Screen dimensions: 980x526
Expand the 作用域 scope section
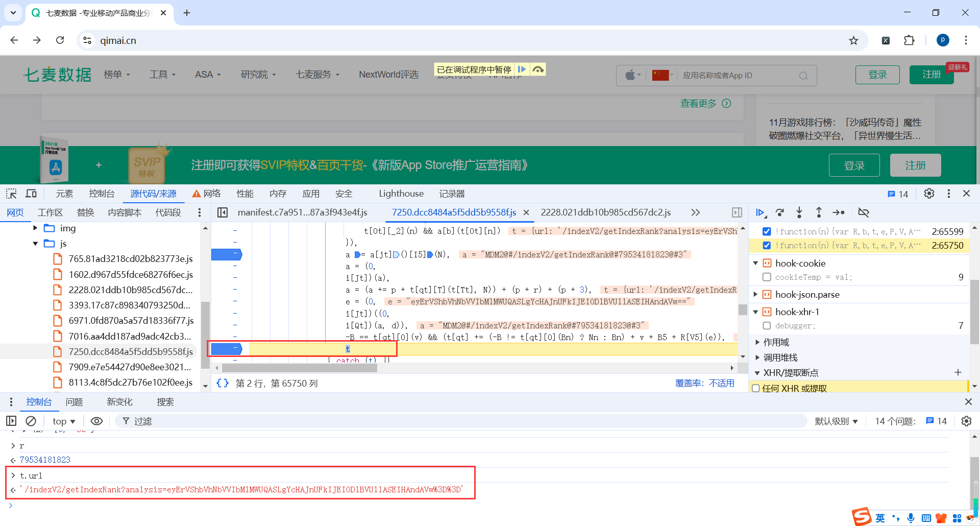coord(757,342)
